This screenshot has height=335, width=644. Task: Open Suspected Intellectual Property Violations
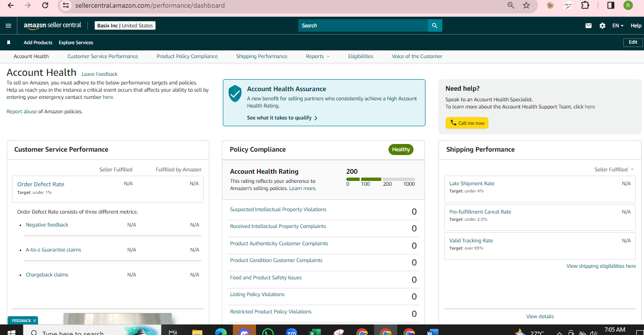coord(278,209)
